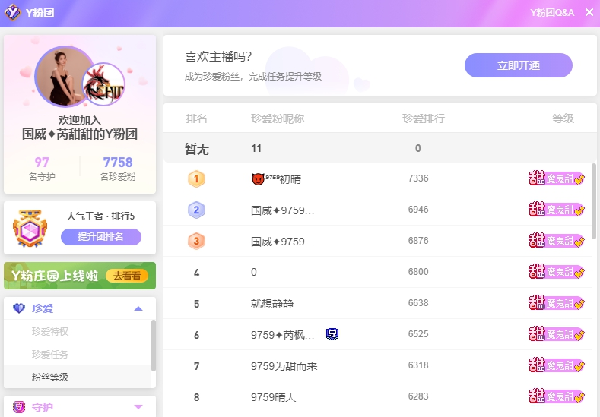This screenshot has width=600, height=417.
Task: Select the 粉丝等级 menu item
Action: [50, 377]
